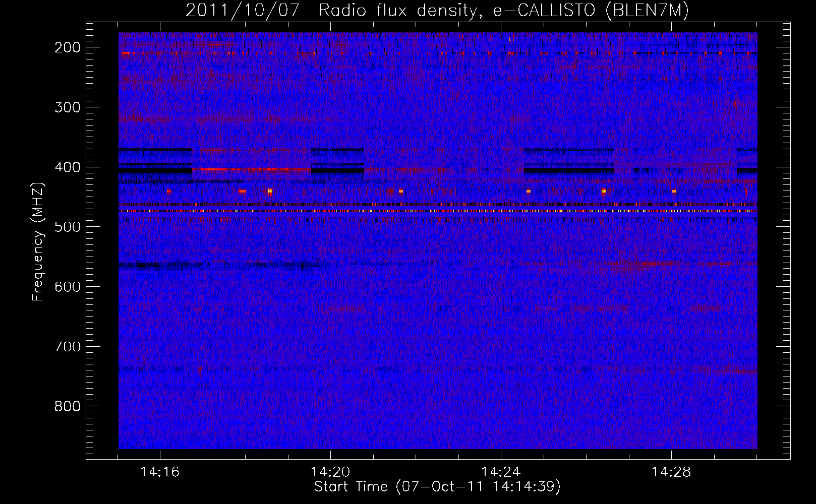Image resolution: width=816 pixels, height=504 pixels.
Task: Click the 500 frequency tick label
Action: click(68, 227)
